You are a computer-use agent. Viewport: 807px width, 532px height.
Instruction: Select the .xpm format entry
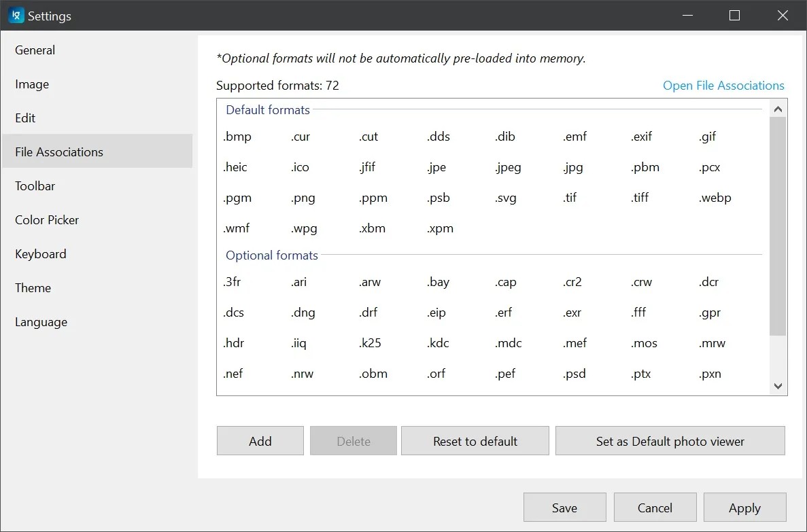[440, 228]
